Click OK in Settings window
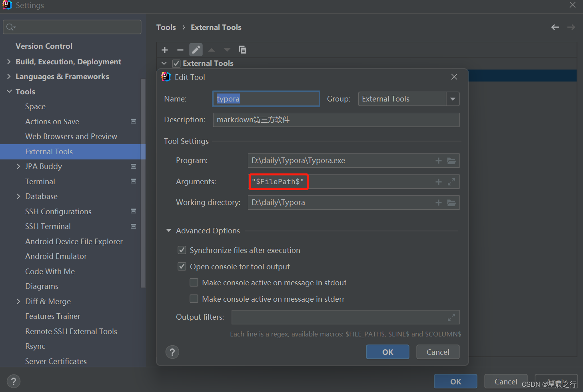 [x=455, y=381]
